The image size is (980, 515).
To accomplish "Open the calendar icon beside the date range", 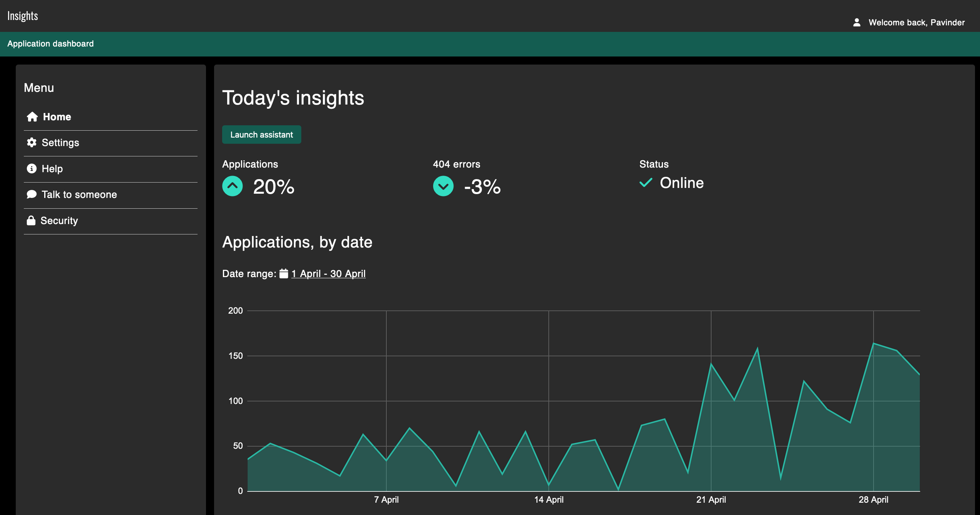I will (284, 273).
